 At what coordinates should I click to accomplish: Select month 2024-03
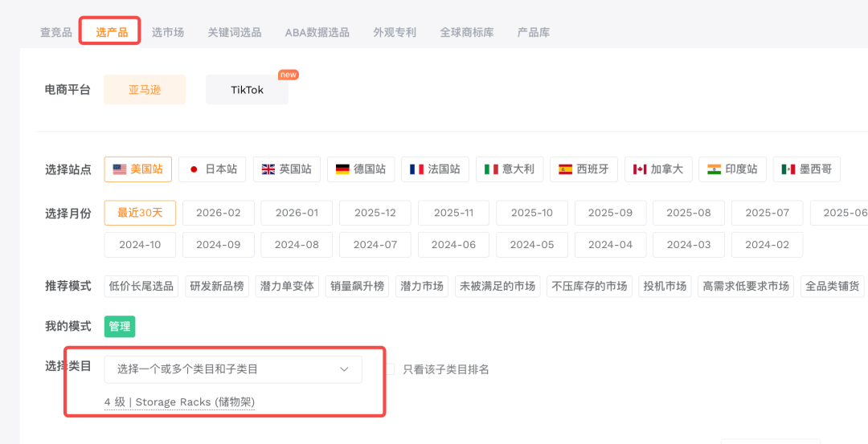pyautogui.click(x=689, y=245)
